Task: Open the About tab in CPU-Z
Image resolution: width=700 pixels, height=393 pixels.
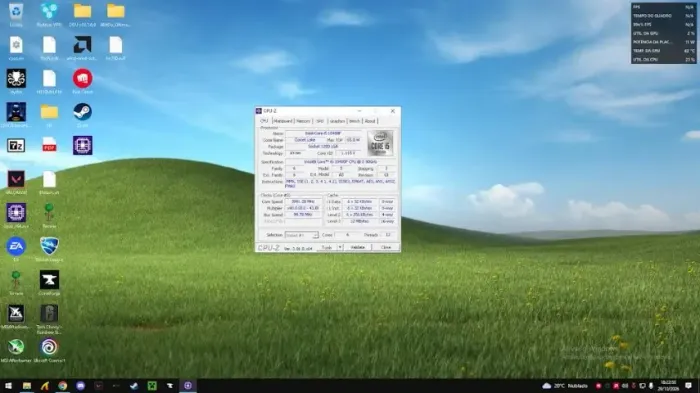Action: tap(370, 121)
